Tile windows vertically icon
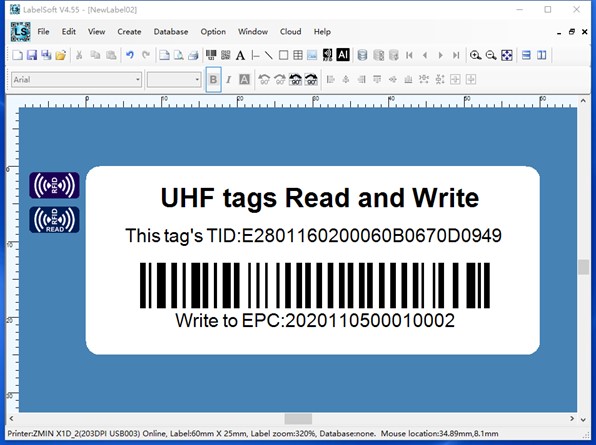Viewport: 596px width, 445px height. [542, 55]
